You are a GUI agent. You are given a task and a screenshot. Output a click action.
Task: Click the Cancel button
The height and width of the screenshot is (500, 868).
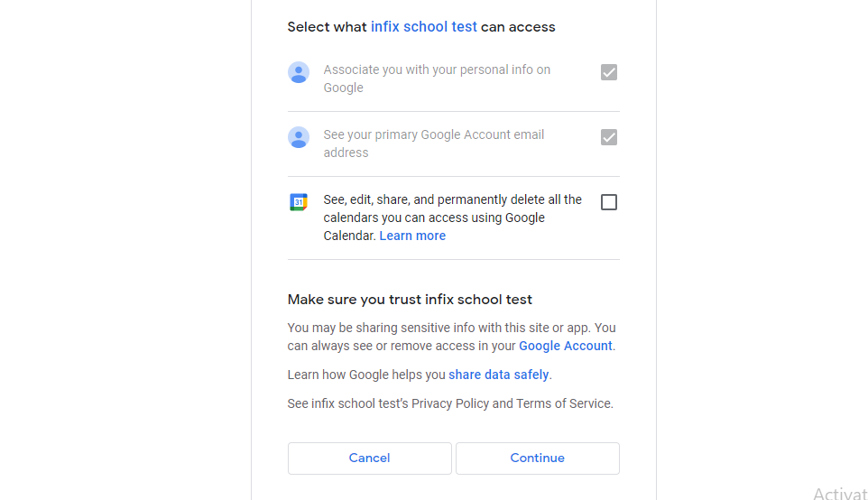point(369,458)
